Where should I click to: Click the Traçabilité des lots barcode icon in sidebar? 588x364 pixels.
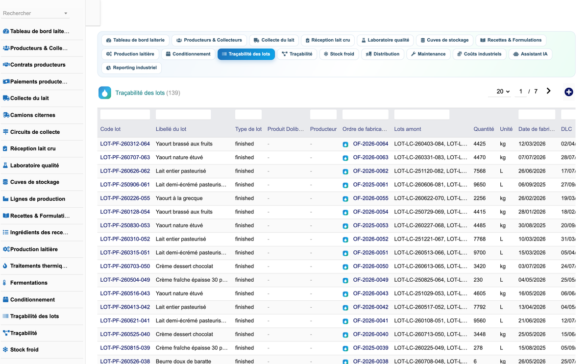6,316
